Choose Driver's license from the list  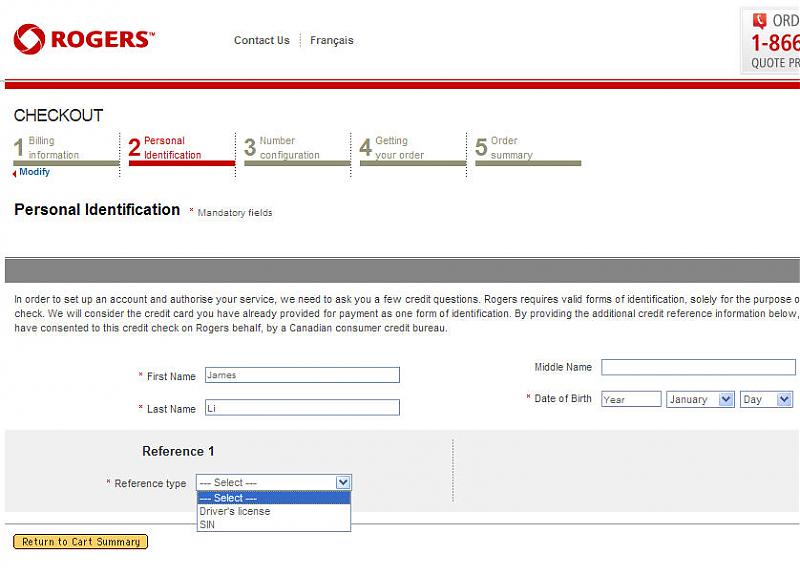pos(274,511)
